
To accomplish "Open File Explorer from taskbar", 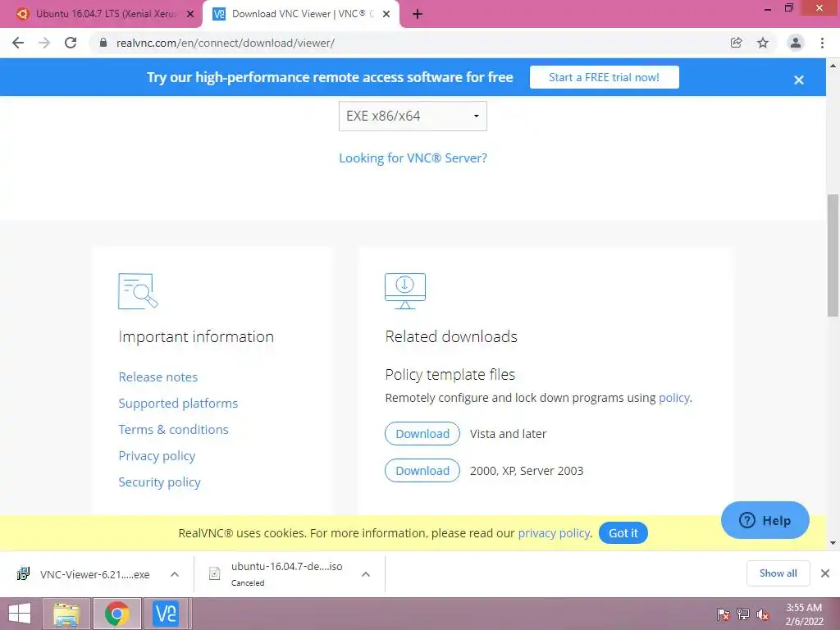I will click(66, 614).
